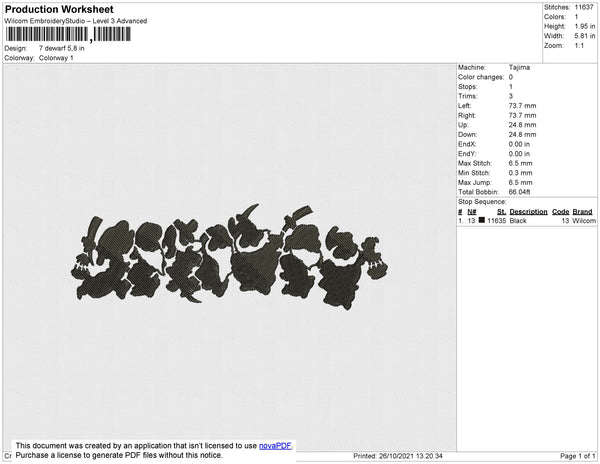
Task: Select the 'Wilcom' brand cell
Action: [x=584, y=221]
